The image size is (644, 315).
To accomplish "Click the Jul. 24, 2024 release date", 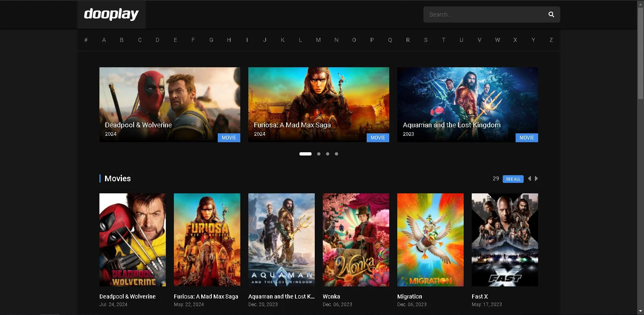I will click(114, 305).
